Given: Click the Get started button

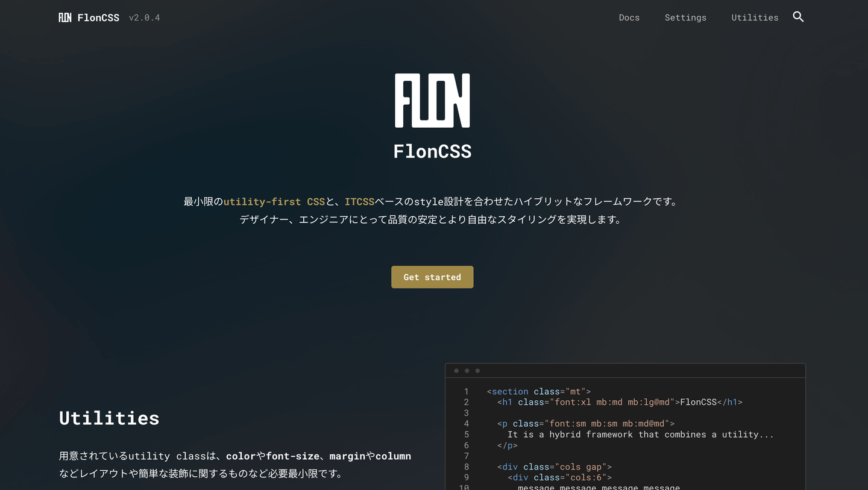Looking at the screenshot, I should [x=432, y=277].
